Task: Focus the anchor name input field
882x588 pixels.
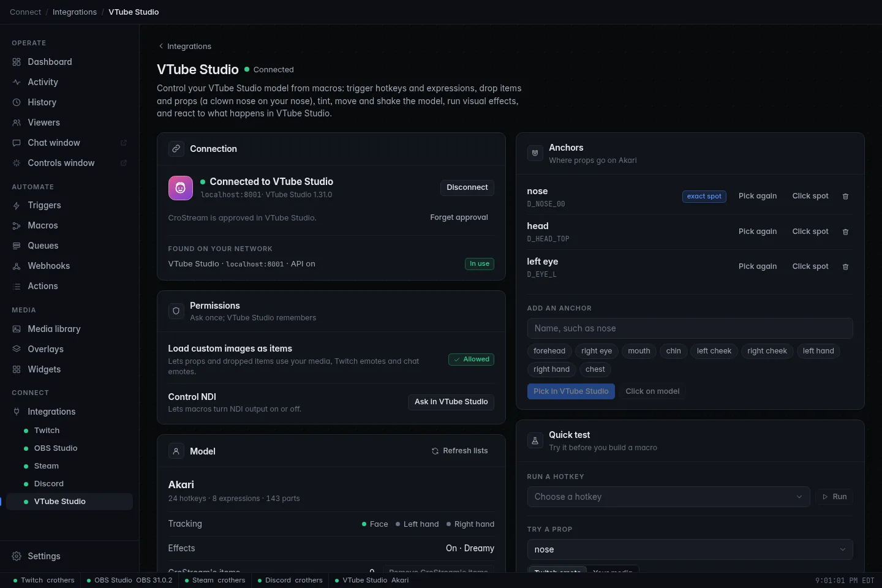Action: coord(690,328)
